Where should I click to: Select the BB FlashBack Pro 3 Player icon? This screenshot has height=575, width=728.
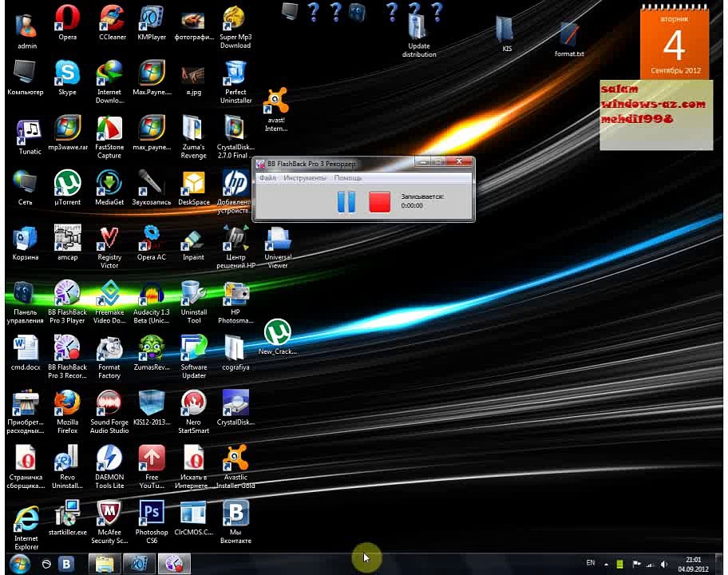point(67,302)
